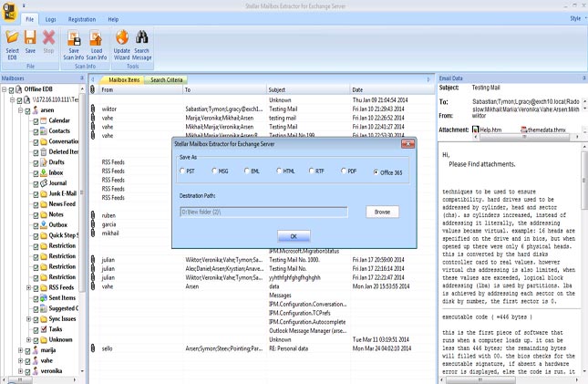Open the Help ribbon tab
The height and width of the screenshot is (384, 588).
tap(113, 19)
